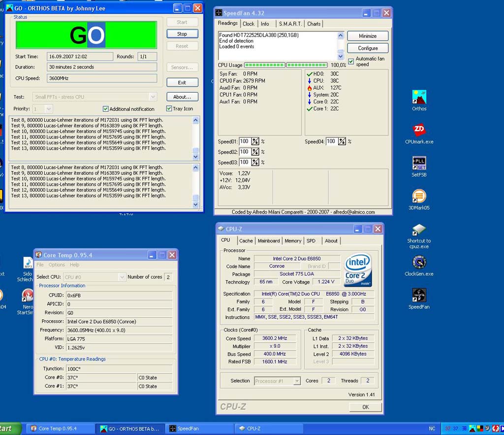
Task: Open Core Temp Options menu
Action: 57,265
